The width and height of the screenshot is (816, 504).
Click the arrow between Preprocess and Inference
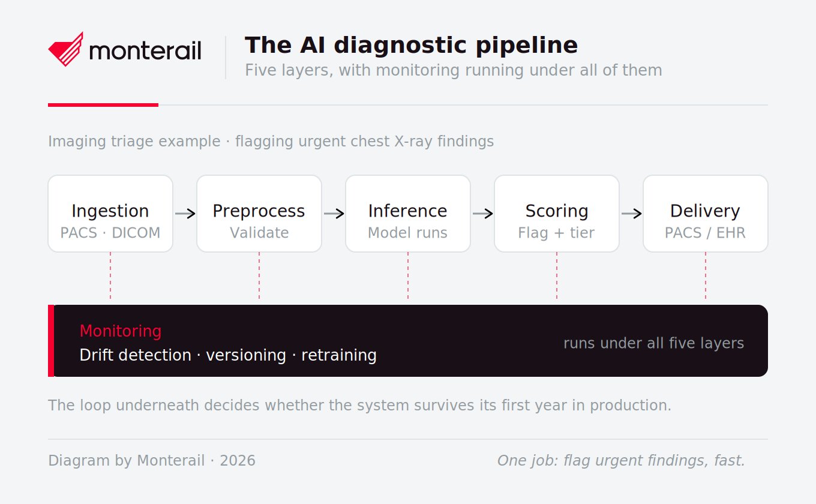click(334, 214)
